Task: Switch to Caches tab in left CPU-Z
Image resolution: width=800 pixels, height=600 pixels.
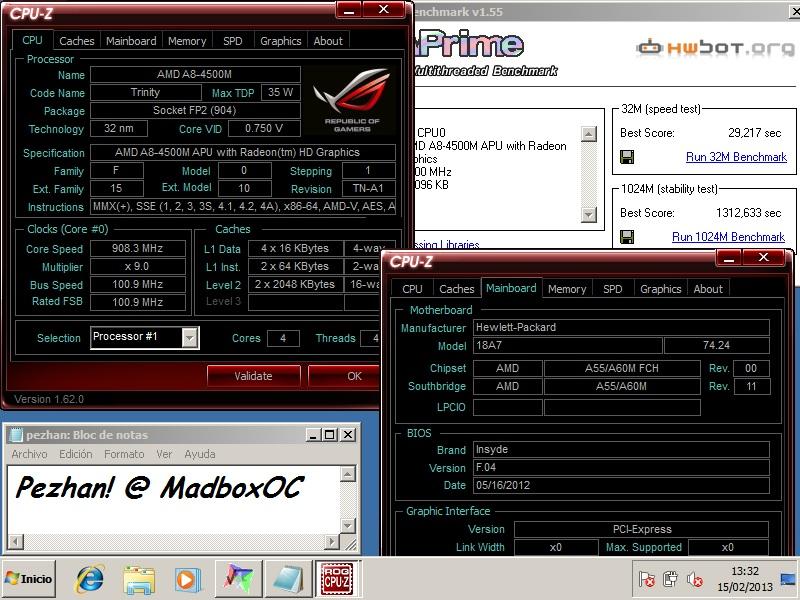Action: point(77,41)
